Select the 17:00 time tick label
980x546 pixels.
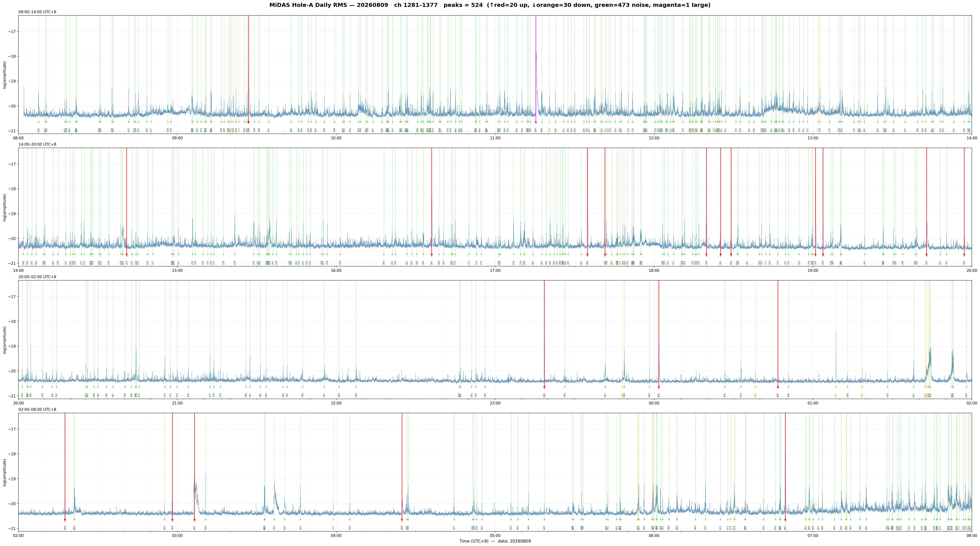coord(495,270)
